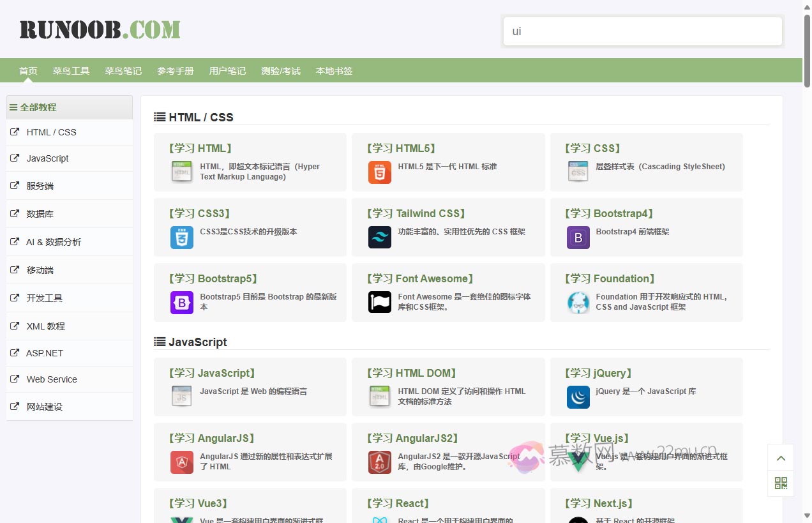The height and width of the screenshot is (523, 812).
Task: Click the Bootstrap4 purple B icon
Action: pos(578,238)
